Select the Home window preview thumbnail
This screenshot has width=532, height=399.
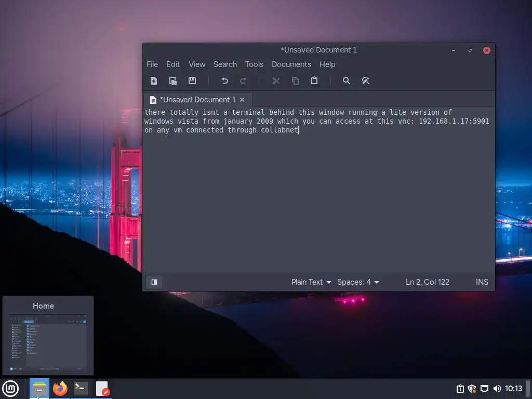48,336
